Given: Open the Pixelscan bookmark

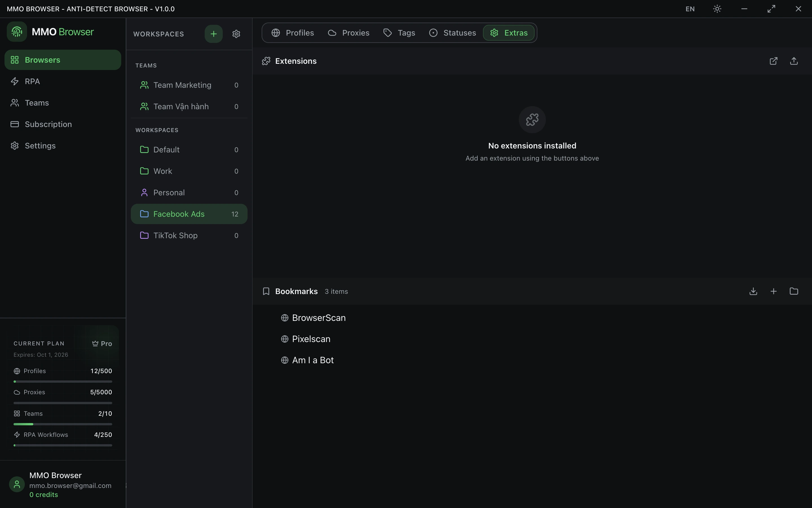Looking at the screenshot, I should (306, 339).
